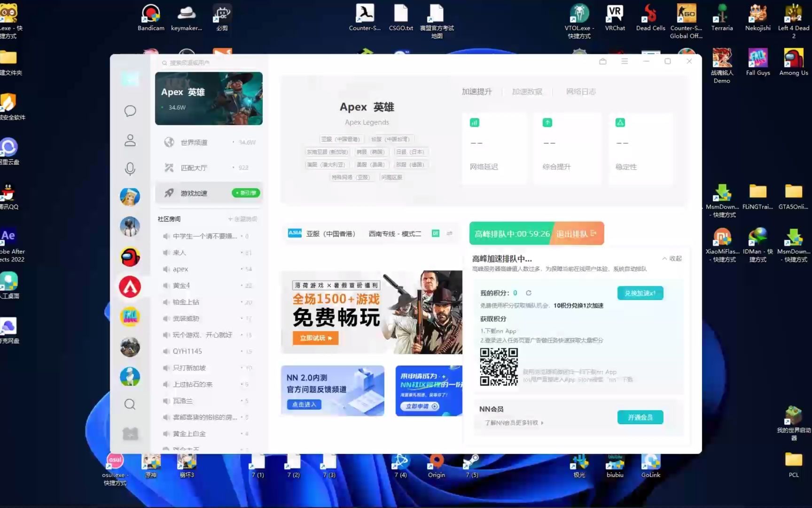Click the rocket icon of 游戏加速

click(169, 193)
